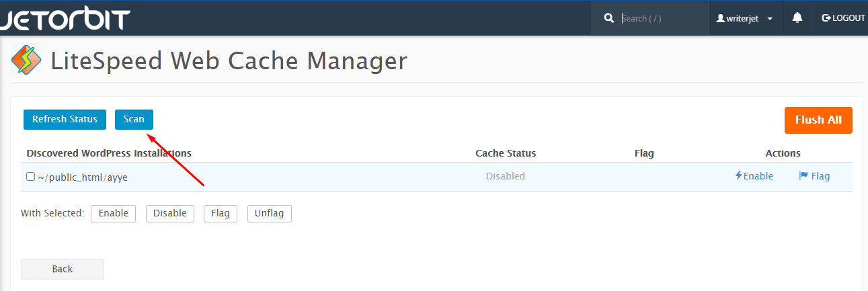Check the ~/public_html/ayye installation checkbox
Screen dimensions: 868x291
click(30, 177)
